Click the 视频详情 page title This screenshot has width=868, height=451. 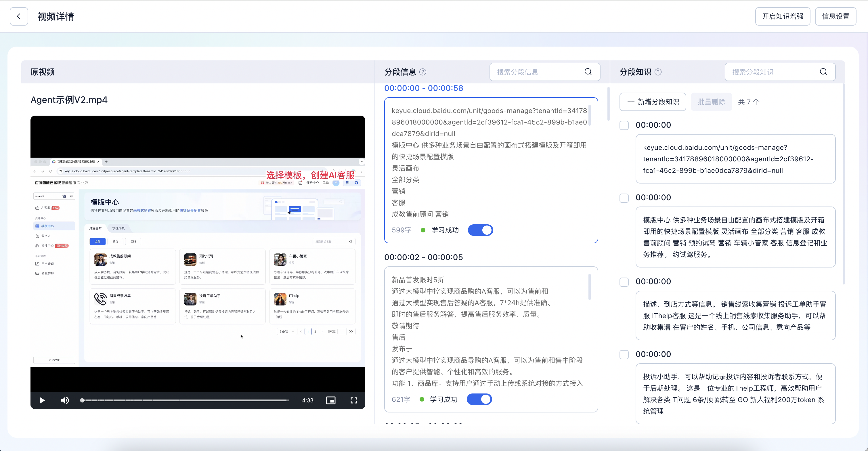[56, 16]
